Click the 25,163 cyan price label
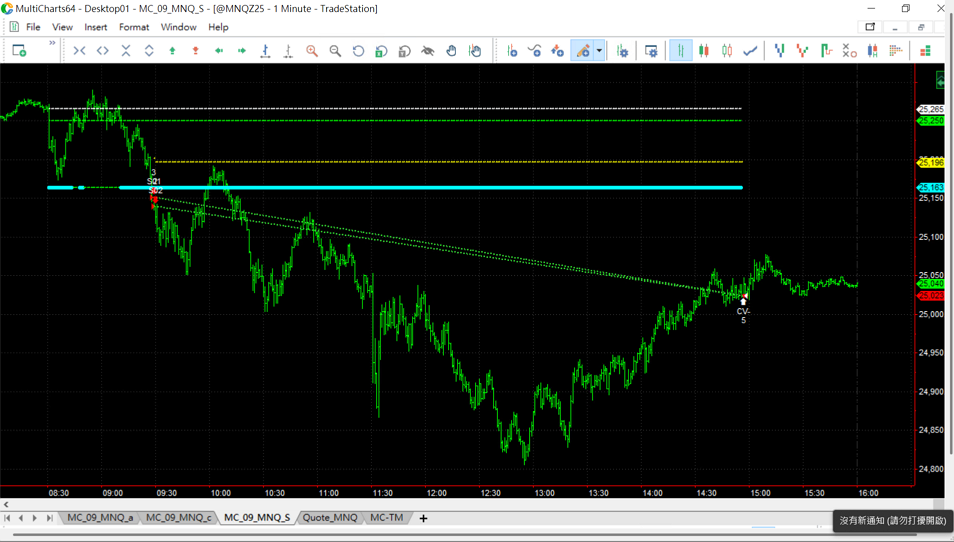The image size is (954, 542). point(931,187)
